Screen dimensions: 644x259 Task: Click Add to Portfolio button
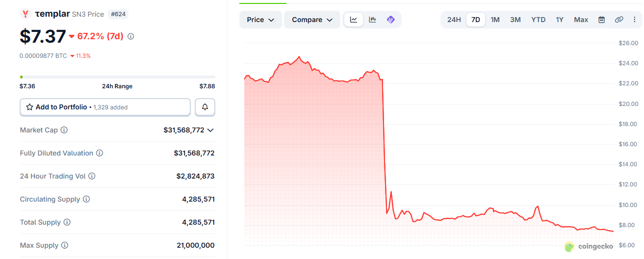tap(105, 107)
